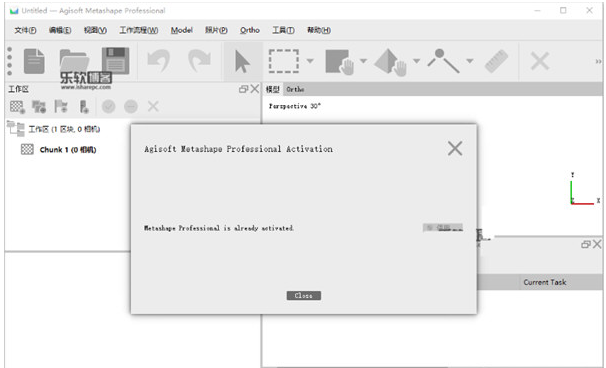The height and width of the screenshot is (368, 606).
Task: Select the navigation arrow cursor tool
Action: point(243,61)
